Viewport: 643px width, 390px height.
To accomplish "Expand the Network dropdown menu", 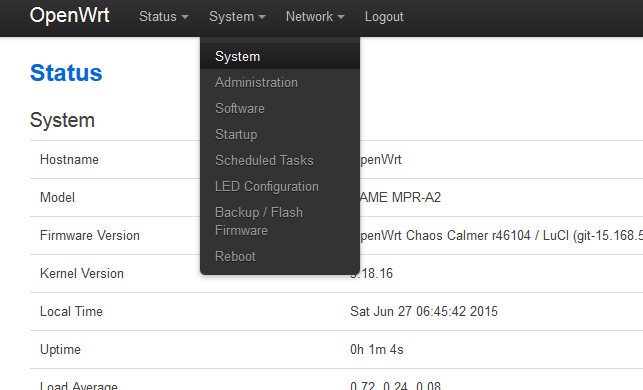I will point(315,17).
